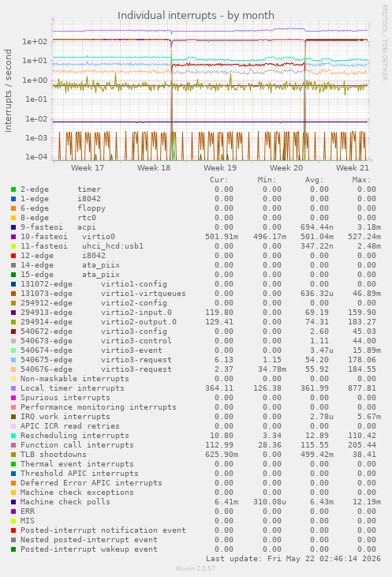The height and width of the screenshot is (577, 392).
Task: Click the dark blue Machine check polls swatch
Action: tap(13, 502)
